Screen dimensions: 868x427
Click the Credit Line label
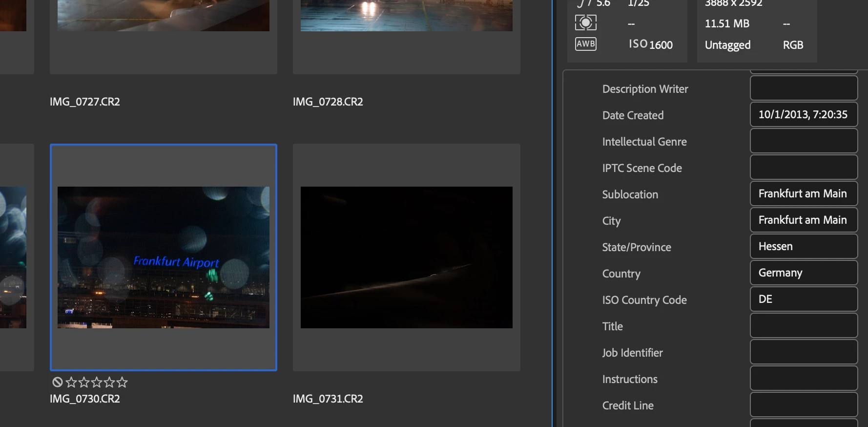click(628, 406)
